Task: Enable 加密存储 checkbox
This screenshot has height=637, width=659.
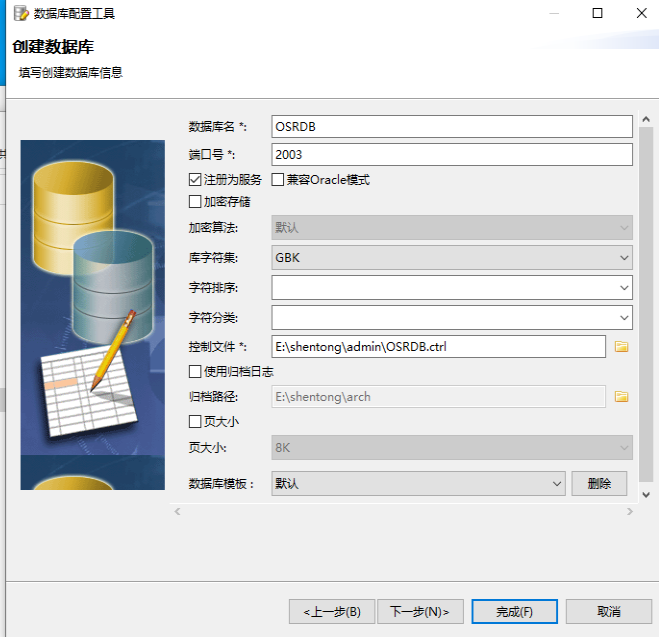Action: (x=195, y=202)
